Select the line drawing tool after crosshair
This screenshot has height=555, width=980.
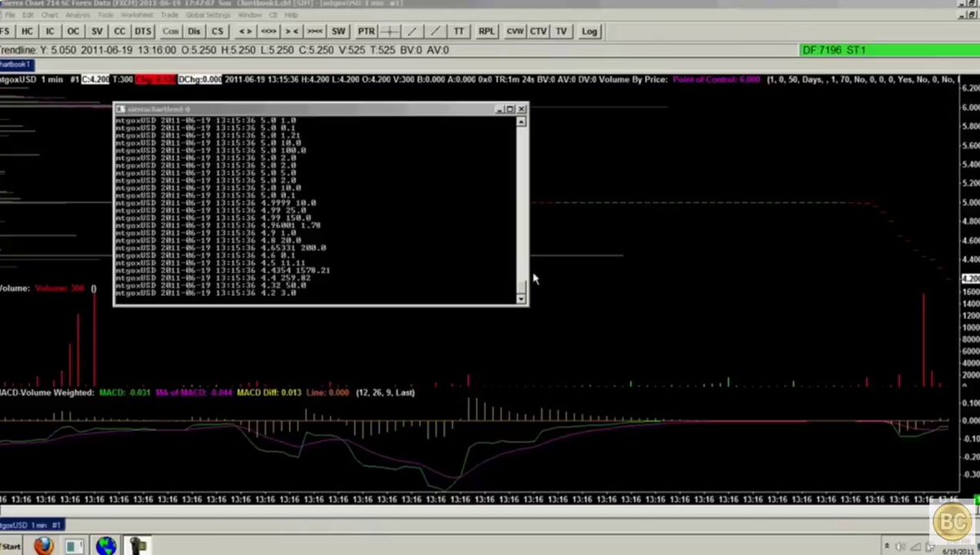pos(413,31)
